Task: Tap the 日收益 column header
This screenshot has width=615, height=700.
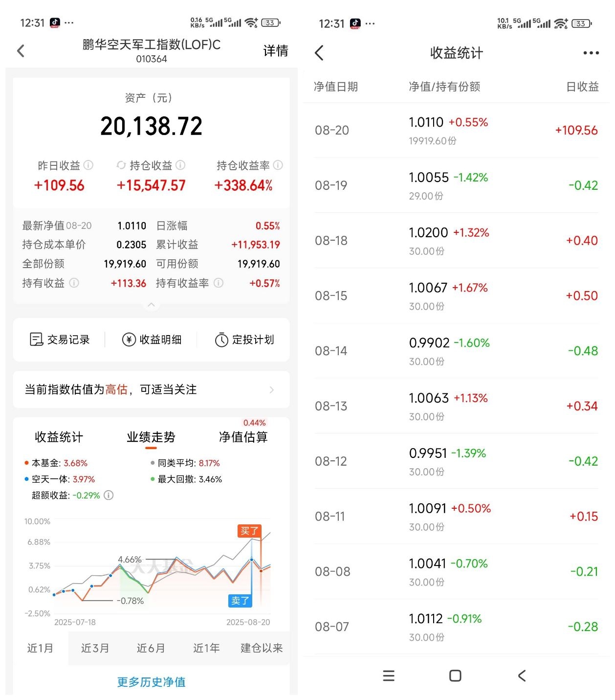Action: pyautogui.click(x=583, y=87)
